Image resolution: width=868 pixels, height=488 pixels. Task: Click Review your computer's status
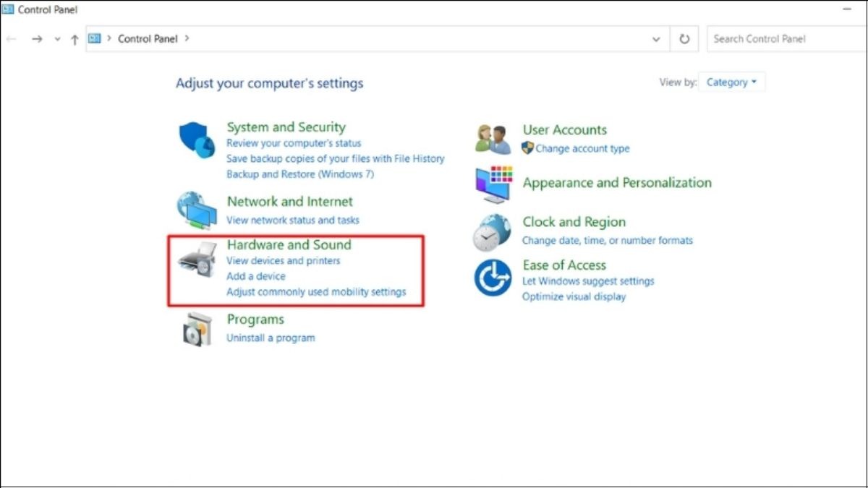[294, 143]
